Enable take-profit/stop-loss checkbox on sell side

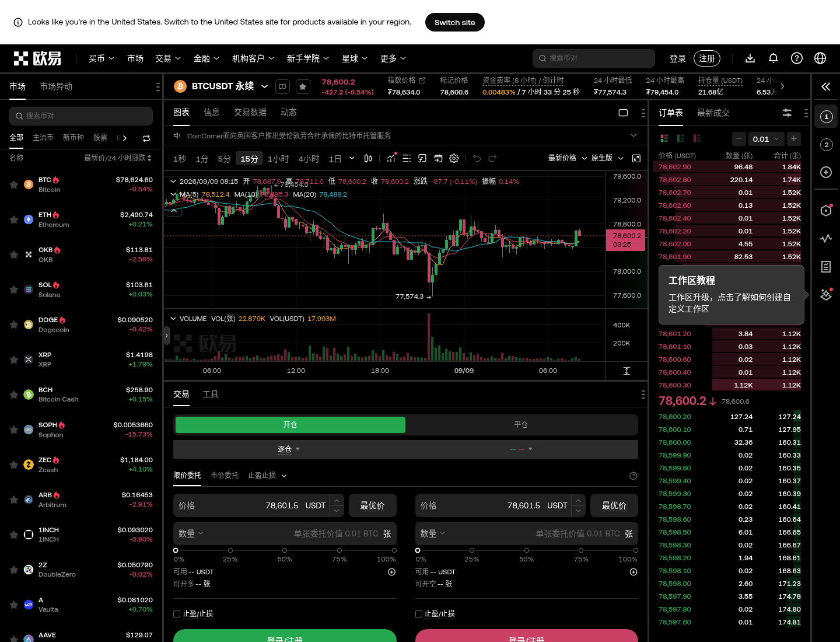[x=419, y=614]
